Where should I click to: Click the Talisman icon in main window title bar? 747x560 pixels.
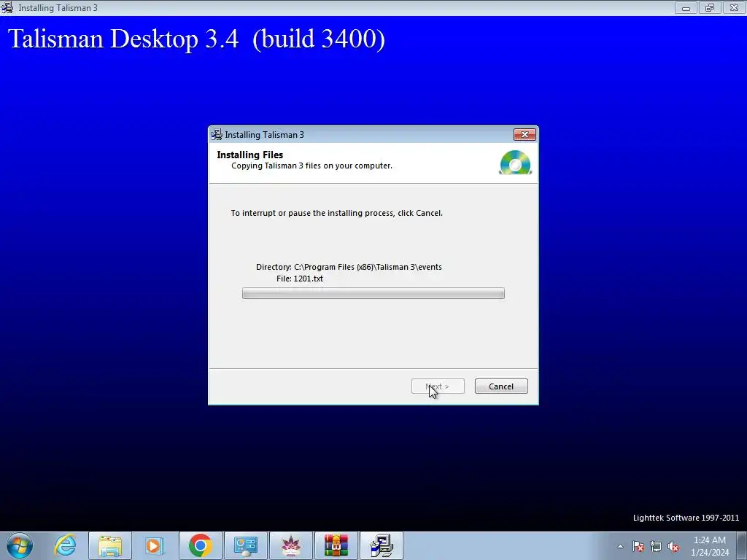point(7,7)
